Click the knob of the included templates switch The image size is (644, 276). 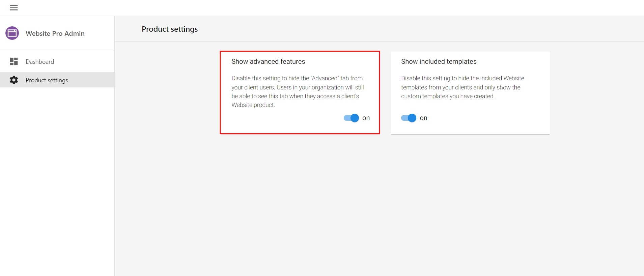(412, 118)
